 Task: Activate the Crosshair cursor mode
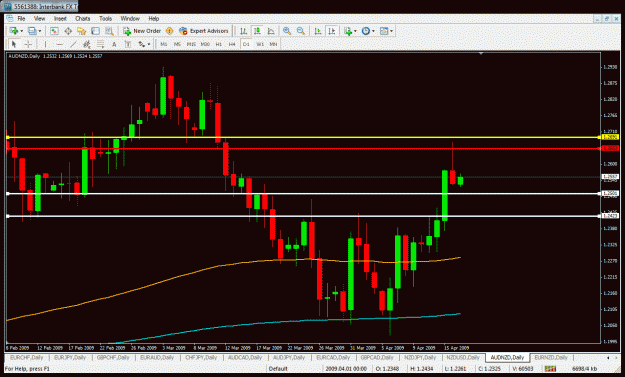point(28,44)
